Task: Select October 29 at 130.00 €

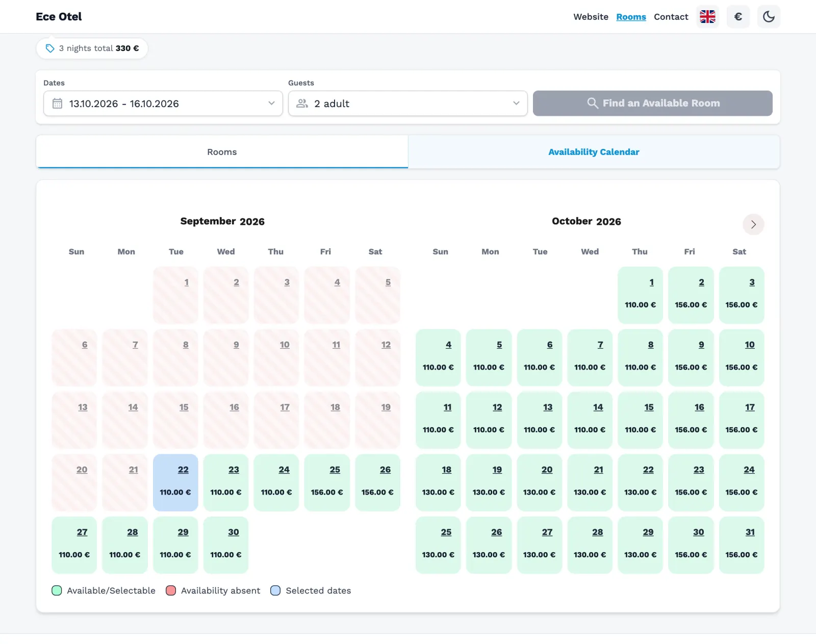Action: point(640,545)
